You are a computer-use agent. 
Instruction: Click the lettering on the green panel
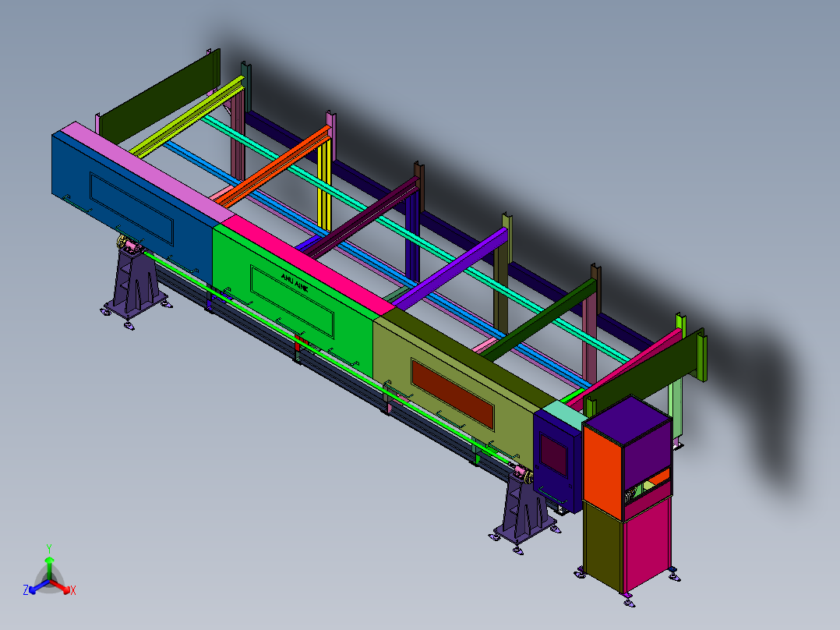point(295,282)
